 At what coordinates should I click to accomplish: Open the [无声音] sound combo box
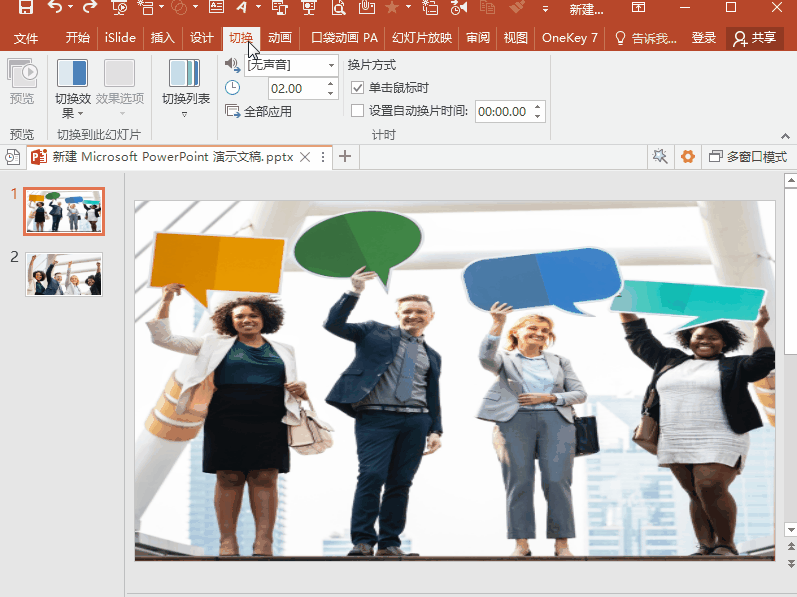click(292, 65)
